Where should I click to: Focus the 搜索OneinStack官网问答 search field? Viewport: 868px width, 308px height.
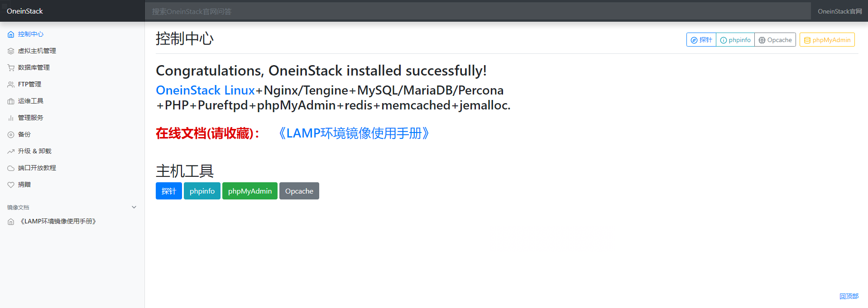(478, 11)
